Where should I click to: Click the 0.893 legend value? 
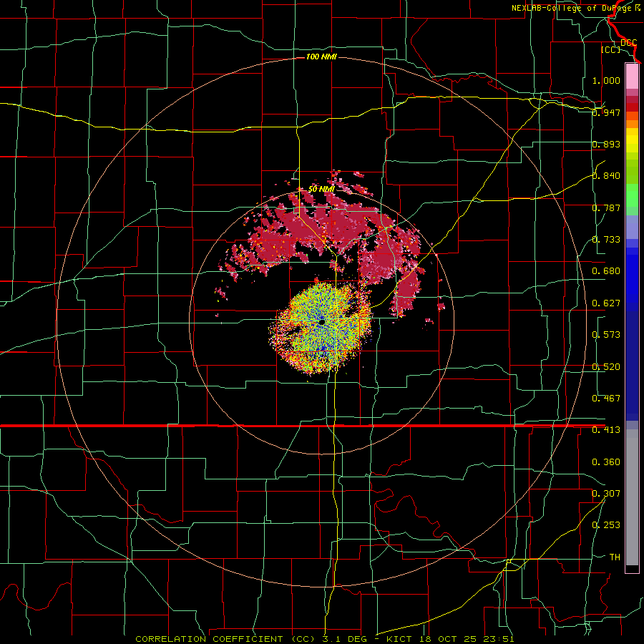coord(606,144)
